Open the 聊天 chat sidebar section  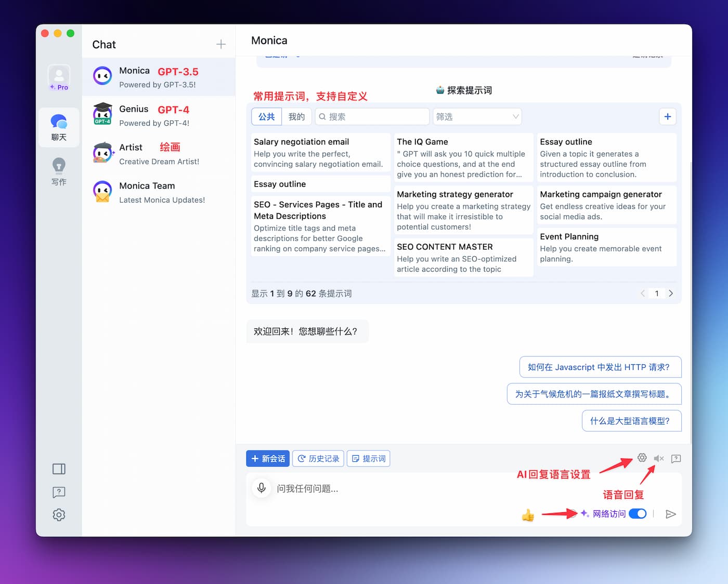pos(59,127)
